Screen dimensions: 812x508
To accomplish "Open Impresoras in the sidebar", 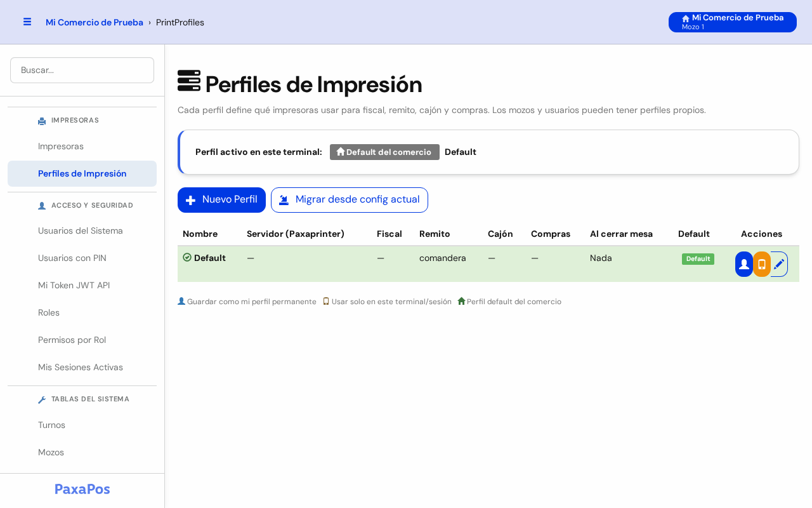I will click(82, 146).
